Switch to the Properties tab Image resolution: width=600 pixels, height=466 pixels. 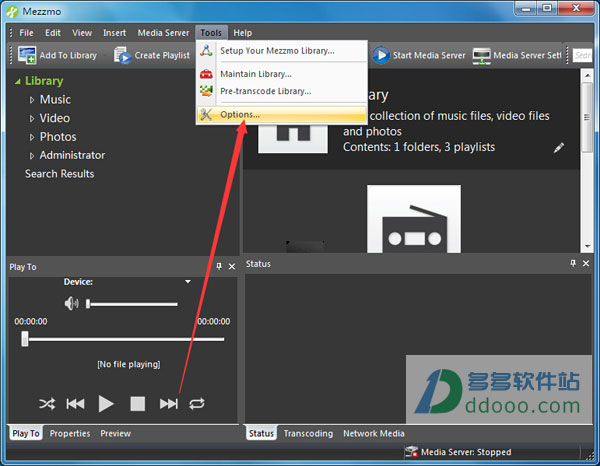click(70, 433)
